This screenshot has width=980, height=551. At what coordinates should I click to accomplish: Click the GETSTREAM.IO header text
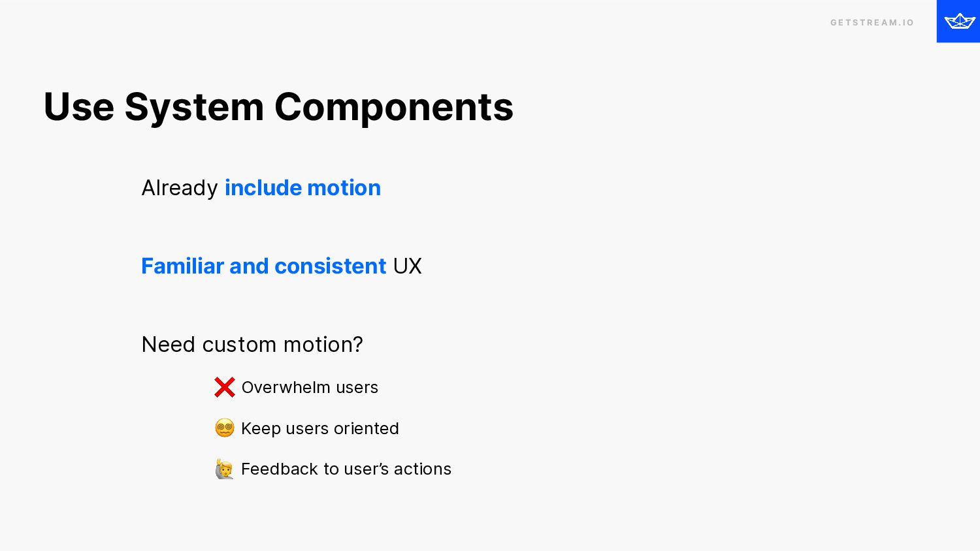pos(872,22)
